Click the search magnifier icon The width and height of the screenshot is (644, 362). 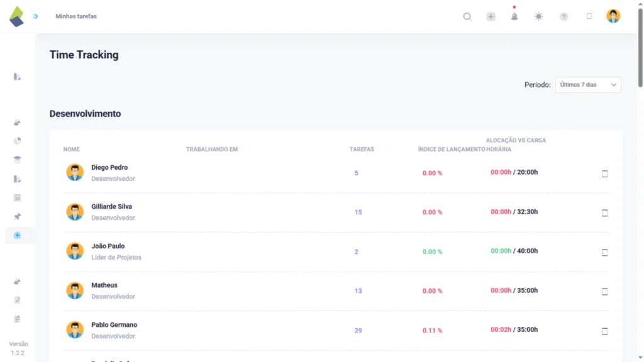(x=467, y=17)
